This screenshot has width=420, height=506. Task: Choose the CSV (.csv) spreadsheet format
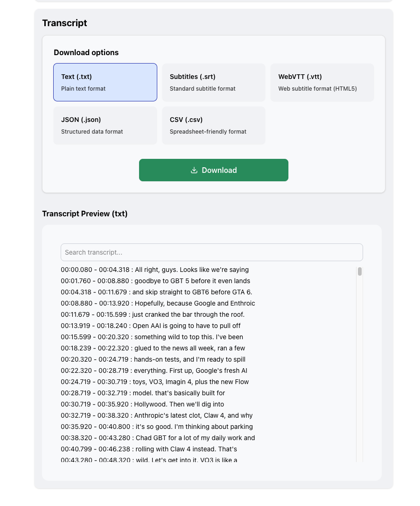(x=214, y=125)
